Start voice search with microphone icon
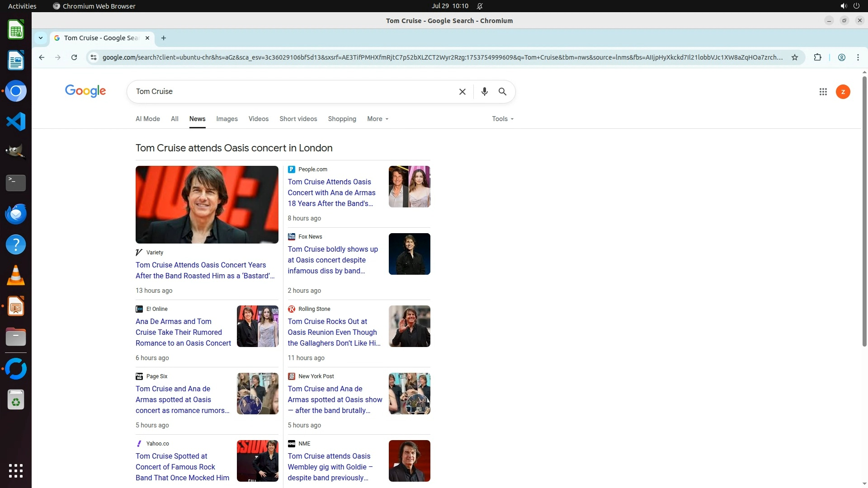 [484, 92]
